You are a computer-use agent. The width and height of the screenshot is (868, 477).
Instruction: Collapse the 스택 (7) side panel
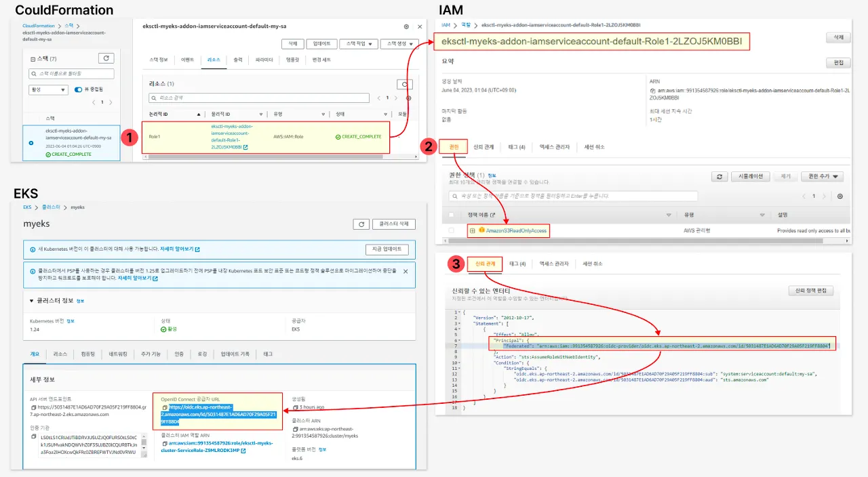(x=33, y=59)
